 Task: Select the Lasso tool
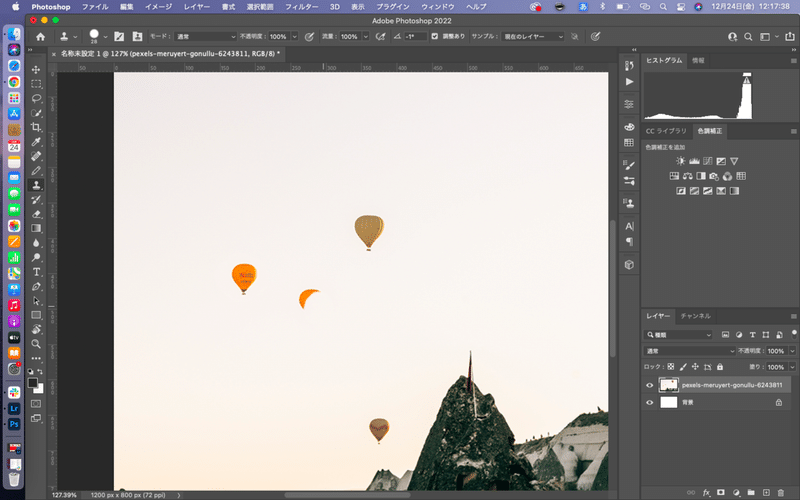coord(36,98)
